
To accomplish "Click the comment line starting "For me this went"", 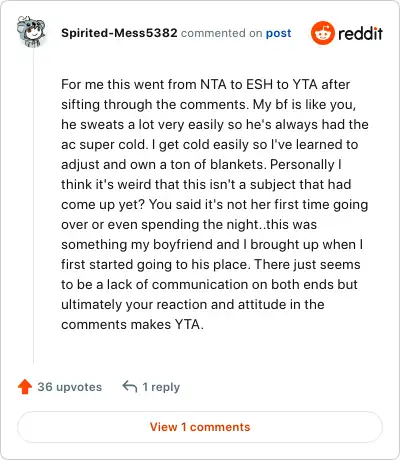I will [205, 84].
